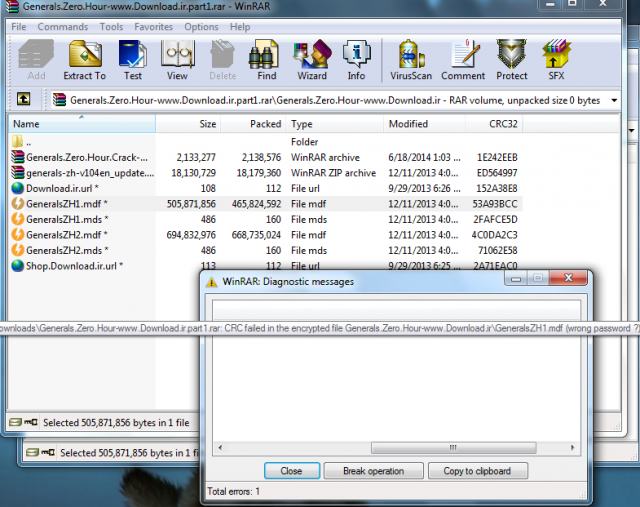
Task: Click the Find binoculars icon
Action: click(266, 59)
